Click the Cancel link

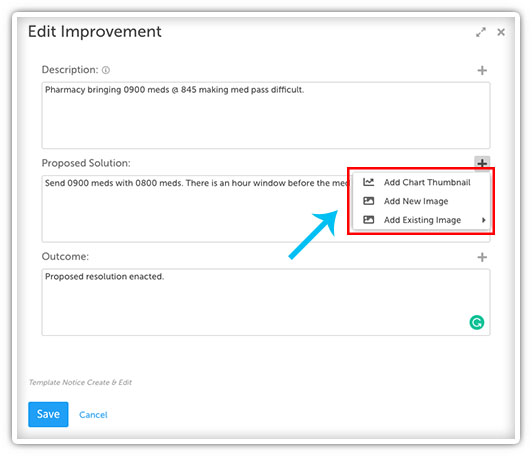click(93, 415)
